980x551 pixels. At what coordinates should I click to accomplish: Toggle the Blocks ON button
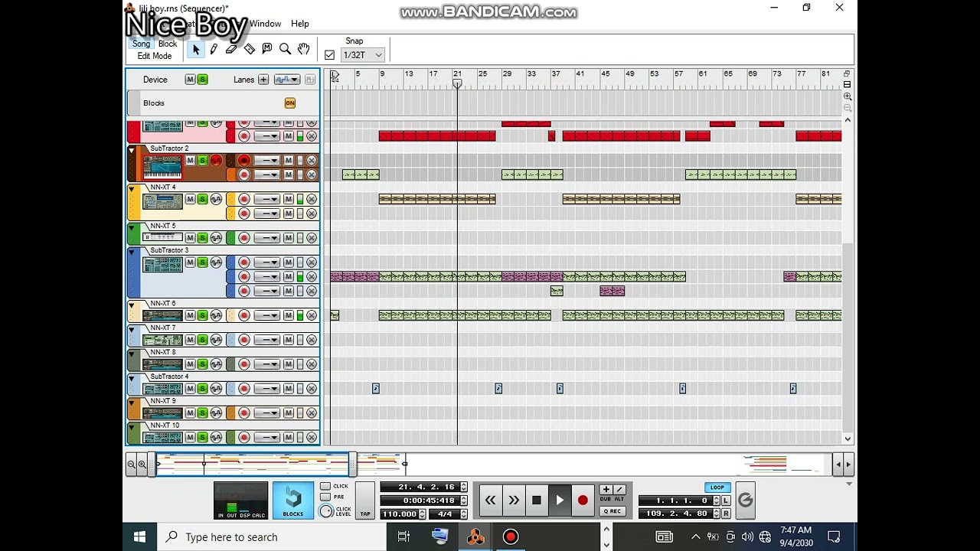click(x=289, y=103)
